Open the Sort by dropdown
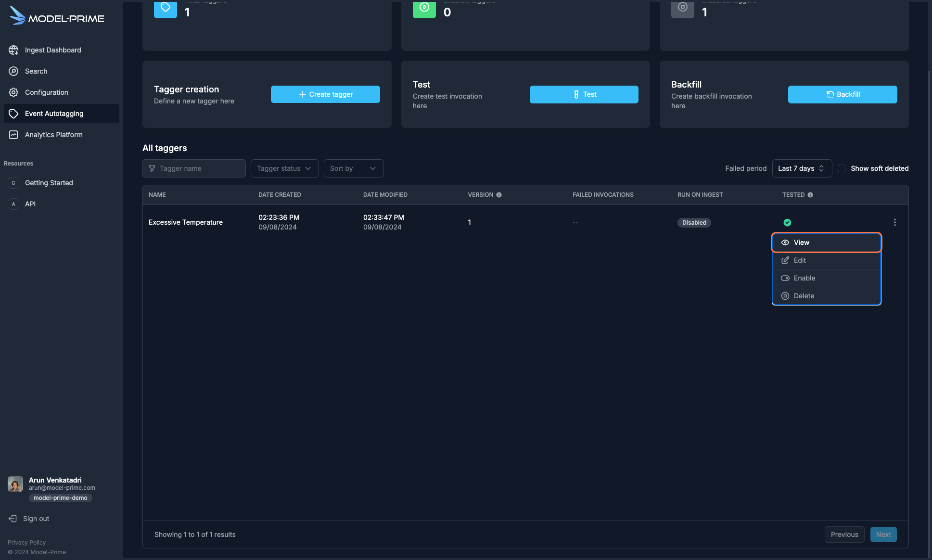 click(x=354, y=168)
